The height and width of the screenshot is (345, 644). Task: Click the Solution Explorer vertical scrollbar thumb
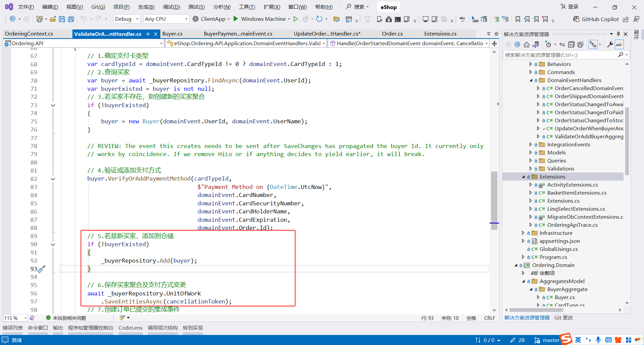point(627,141)
